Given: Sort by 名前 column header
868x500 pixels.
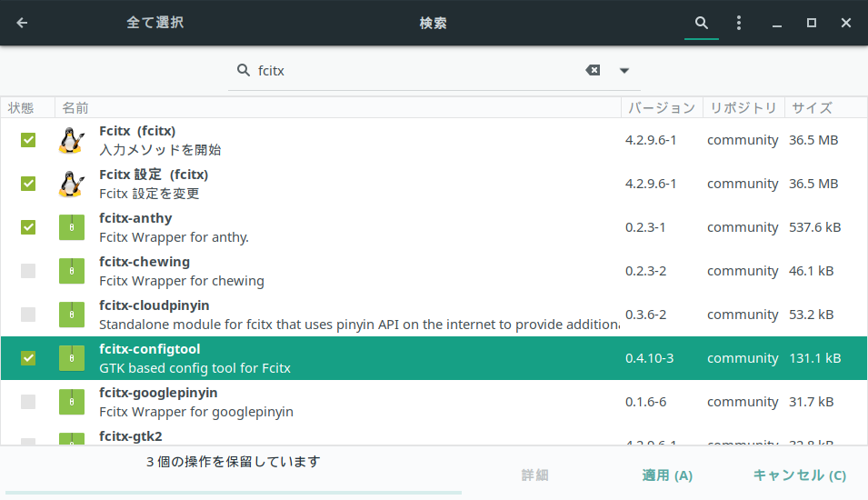Looking at the screenshot, I should coord(338,107).
